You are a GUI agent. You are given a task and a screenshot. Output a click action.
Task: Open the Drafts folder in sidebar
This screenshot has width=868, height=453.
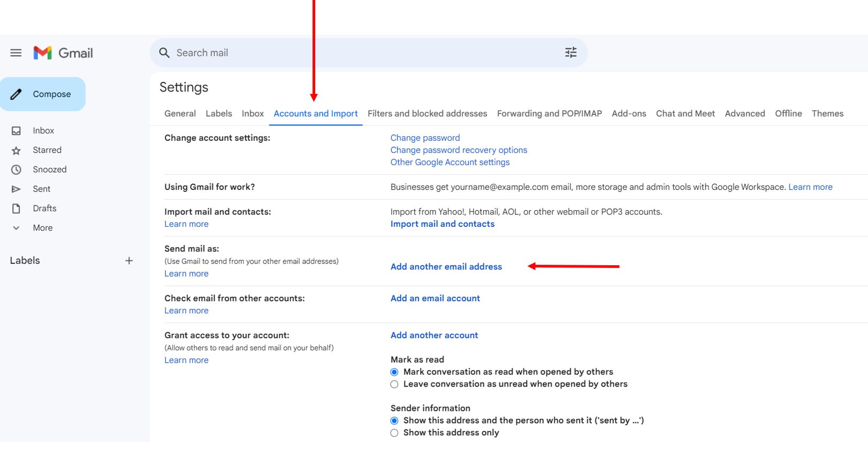[x=44, y=209]
